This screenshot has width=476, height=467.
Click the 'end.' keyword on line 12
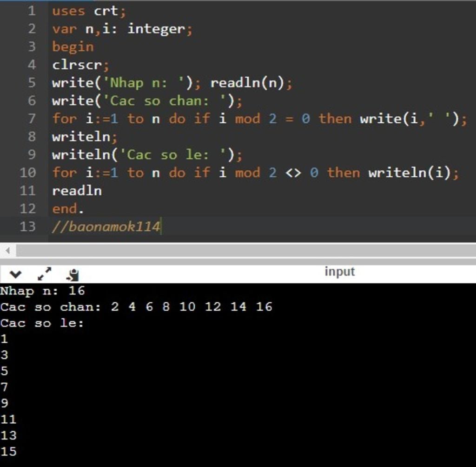68,209
